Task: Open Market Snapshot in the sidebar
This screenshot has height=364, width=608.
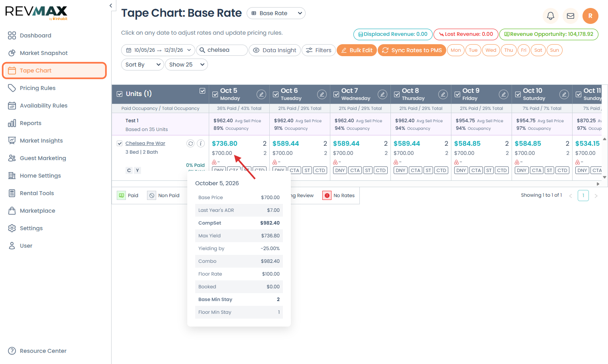Action: click(44, 53)
